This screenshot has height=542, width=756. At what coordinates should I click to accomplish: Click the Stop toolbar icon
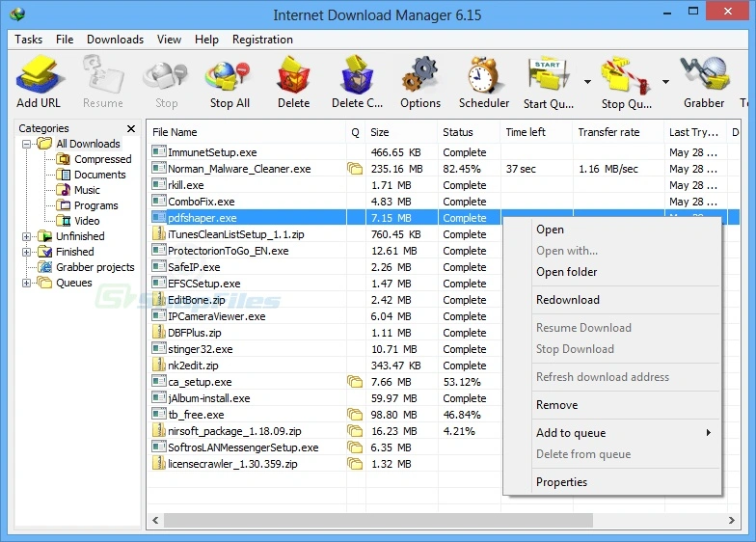166,76
